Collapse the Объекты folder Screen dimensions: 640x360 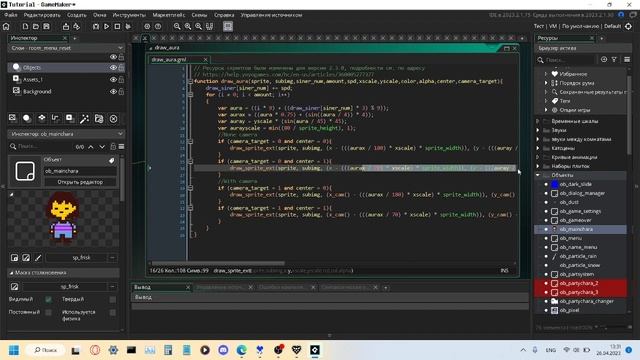[x=538, y=175]
